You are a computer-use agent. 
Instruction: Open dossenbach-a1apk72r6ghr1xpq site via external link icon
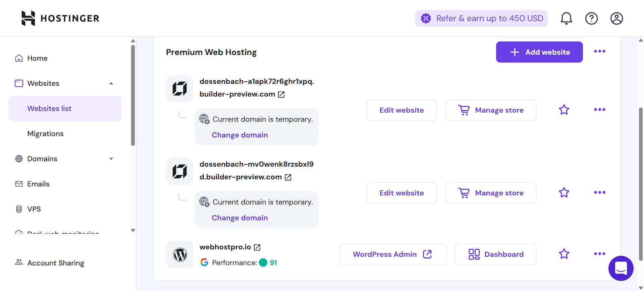(x=281, y=95)
